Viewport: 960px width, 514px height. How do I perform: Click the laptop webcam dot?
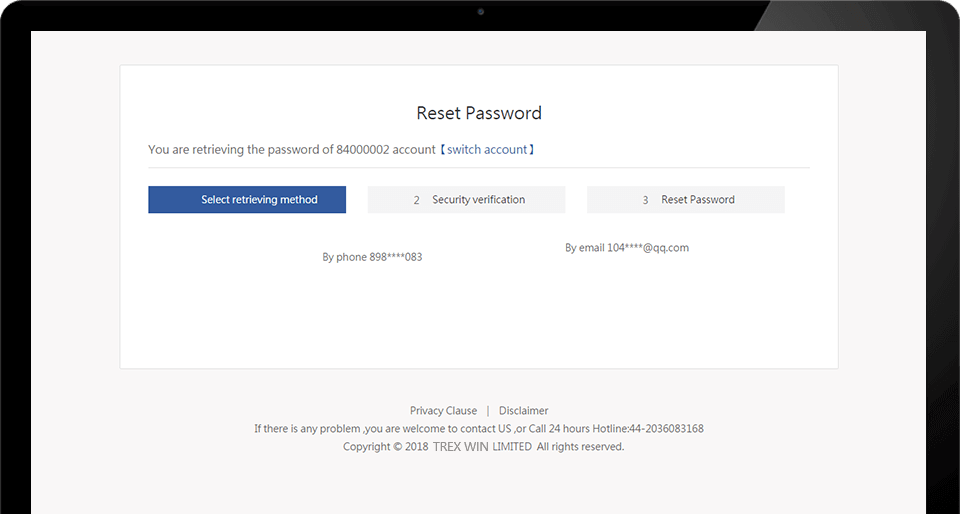point(481,12)
